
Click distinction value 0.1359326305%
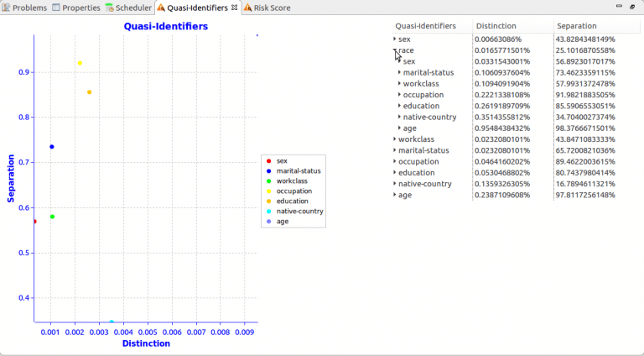(502, 183)
